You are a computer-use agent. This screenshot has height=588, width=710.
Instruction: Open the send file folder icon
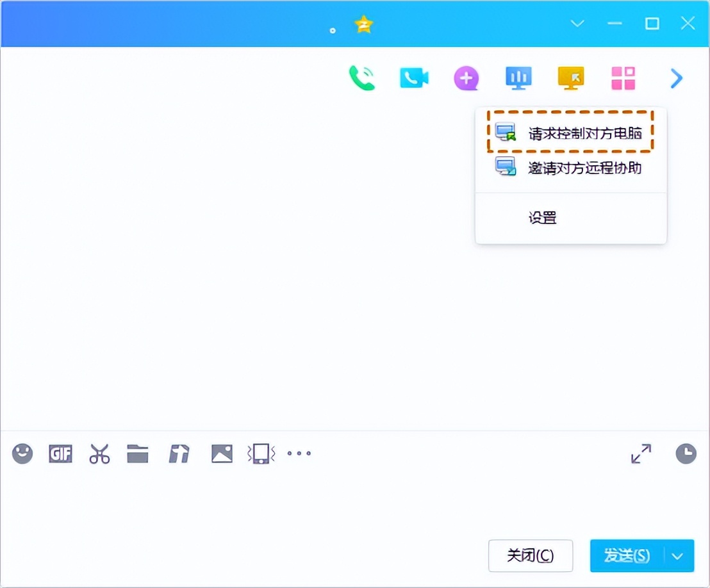(x=138, y=453)
